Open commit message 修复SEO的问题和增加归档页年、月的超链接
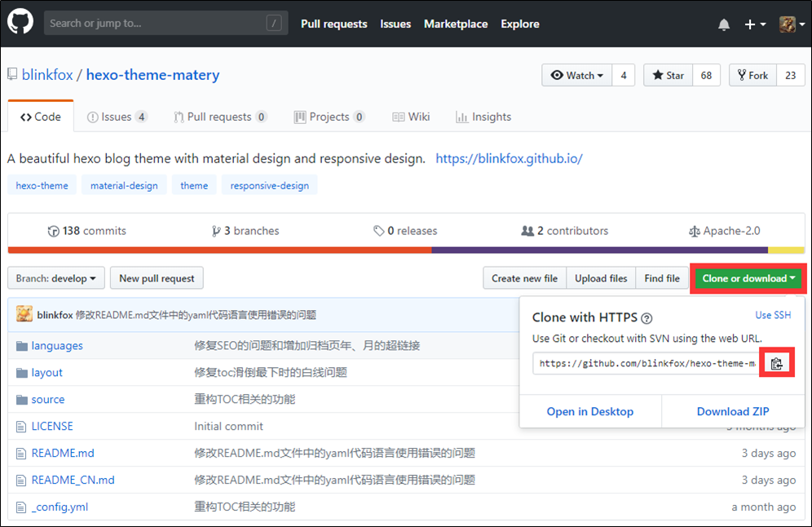 pos(307,346)
